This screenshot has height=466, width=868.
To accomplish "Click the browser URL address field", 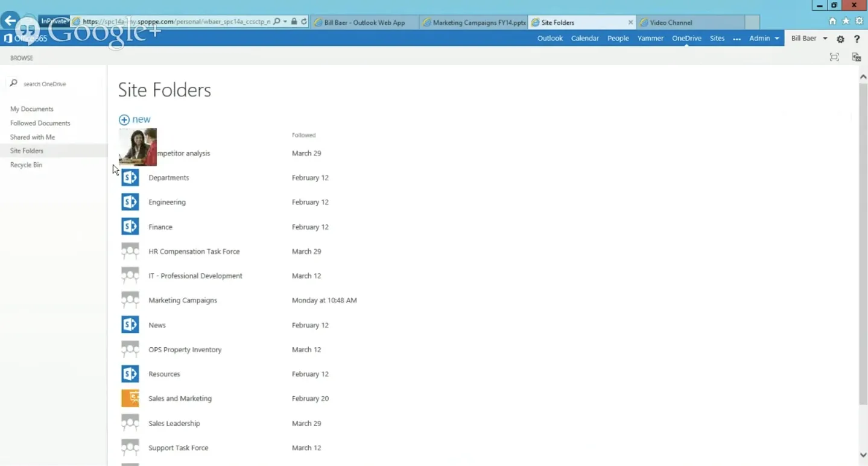I will [x=176, y=22].
